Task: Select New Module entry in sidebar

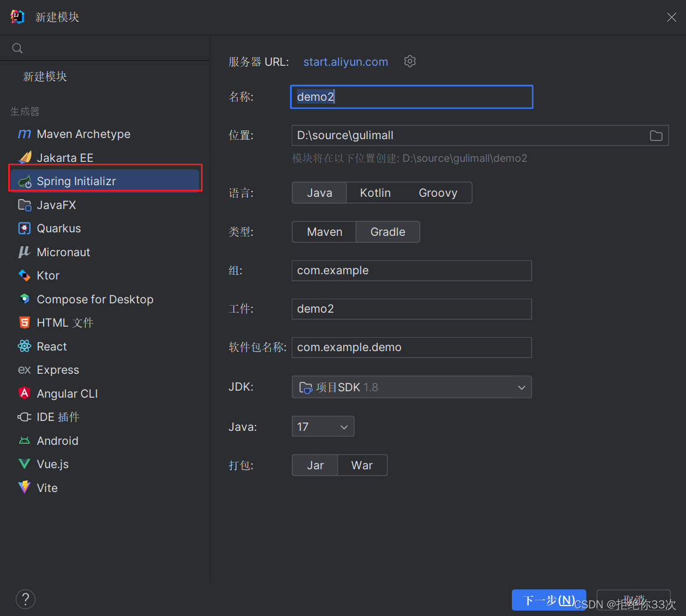Action: click(x=45, y=76)
